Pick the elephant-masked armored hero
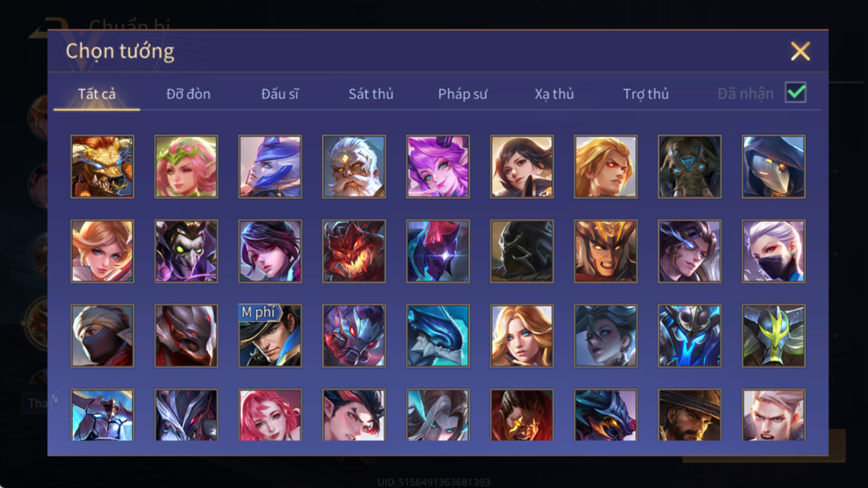 tap(690, 167)
